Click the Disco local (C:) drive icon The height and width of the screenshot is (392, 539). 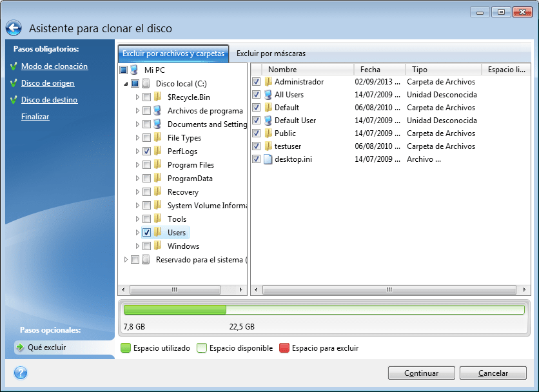[146, 83]
